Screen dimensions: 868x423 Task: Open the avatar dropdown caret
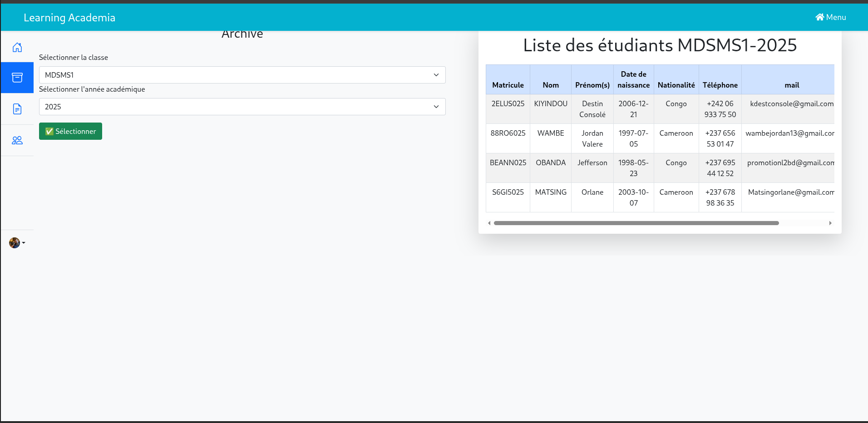point(24,243)
